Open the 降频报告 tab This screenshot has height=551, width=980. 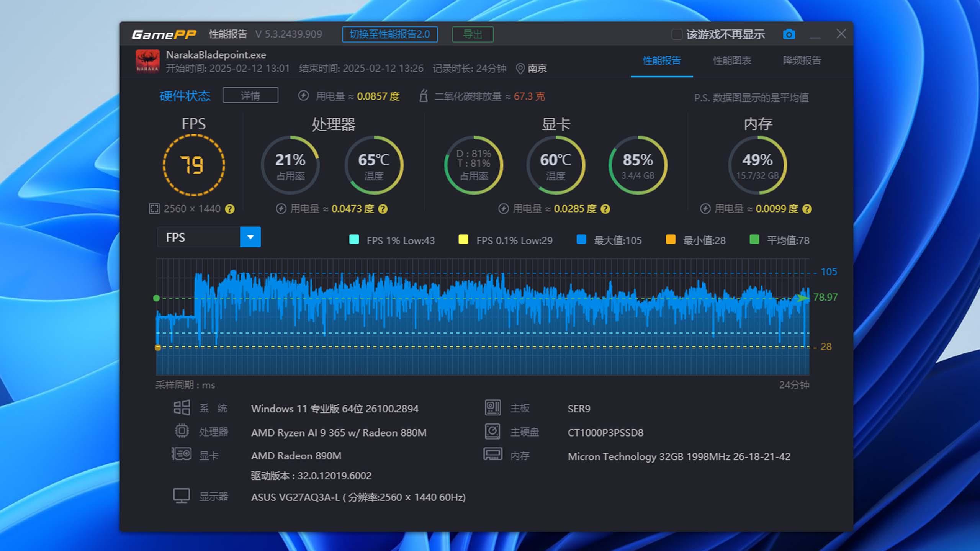tap(802, 60)
